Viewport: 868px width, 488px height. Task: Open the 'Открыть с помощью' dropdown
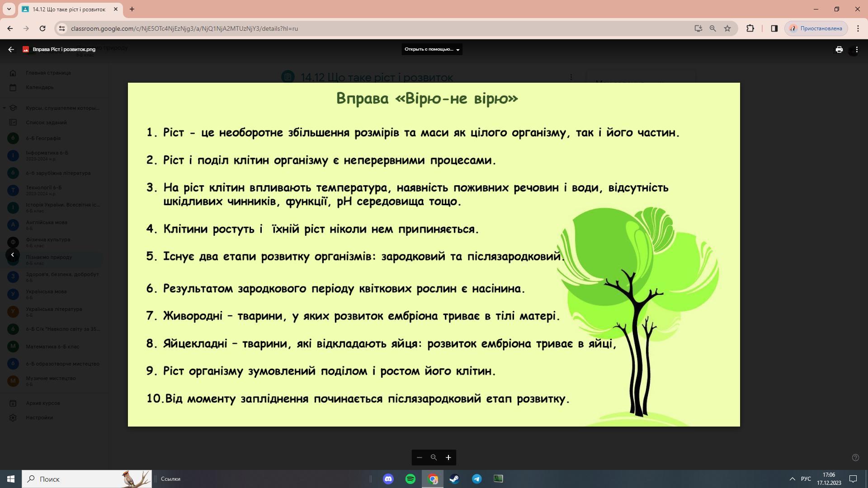432,49
